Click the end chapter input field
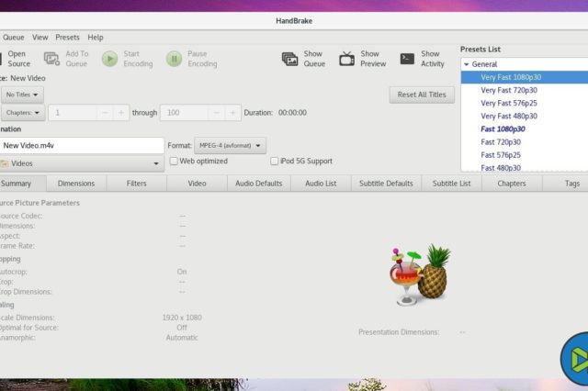Image resolution: width=588 pixels, height=391 pixels. [x=184, y=113]
